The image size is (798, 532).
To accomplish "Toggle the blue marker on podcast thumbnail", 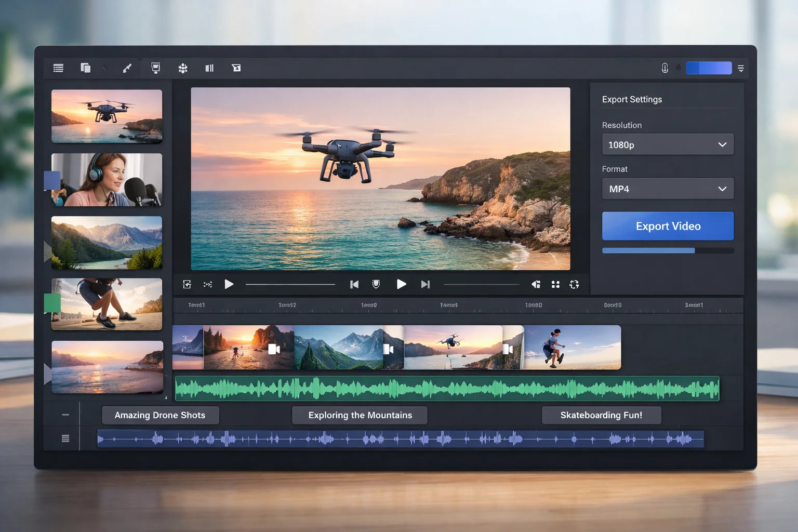I will (52, 180).
